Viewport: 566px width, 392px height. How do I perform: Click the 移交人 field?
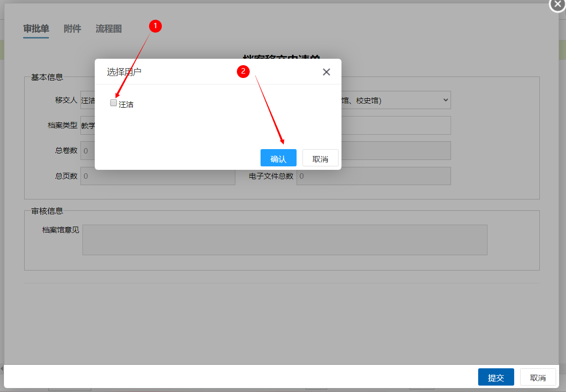(87, 100)
